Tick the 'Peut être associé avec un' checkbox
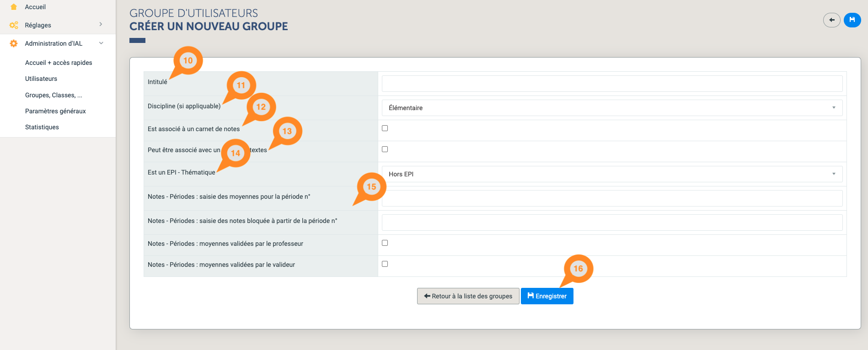This screenshot has width=868, height=350. [x=385, y=149]
